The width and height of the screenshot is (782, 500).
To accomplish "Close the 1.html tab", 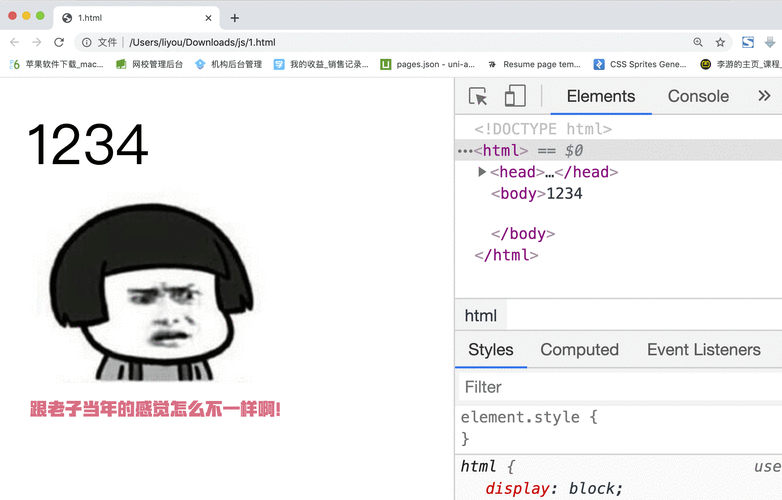I will [208, 18].
